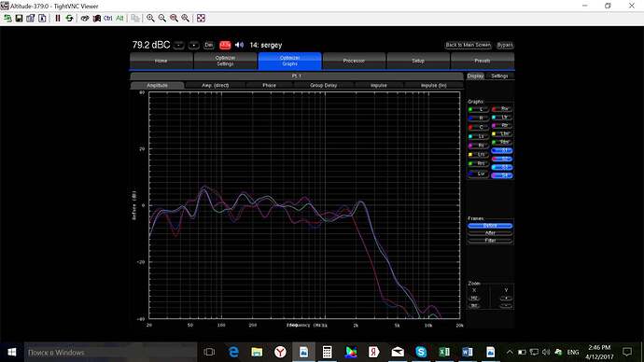Select the Display side panel tab
Image resolution: width=644 pixels, height=362 pixels.
click(x=475, y=76)
